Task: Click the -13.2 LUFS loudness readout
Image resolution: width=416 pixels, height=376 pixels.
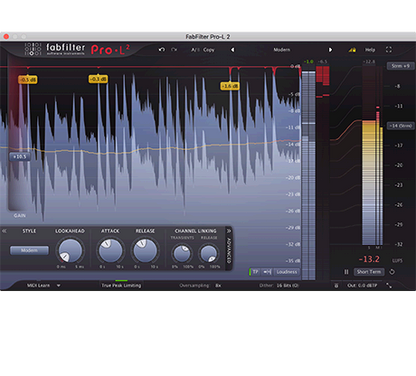Action: (369, 259)
